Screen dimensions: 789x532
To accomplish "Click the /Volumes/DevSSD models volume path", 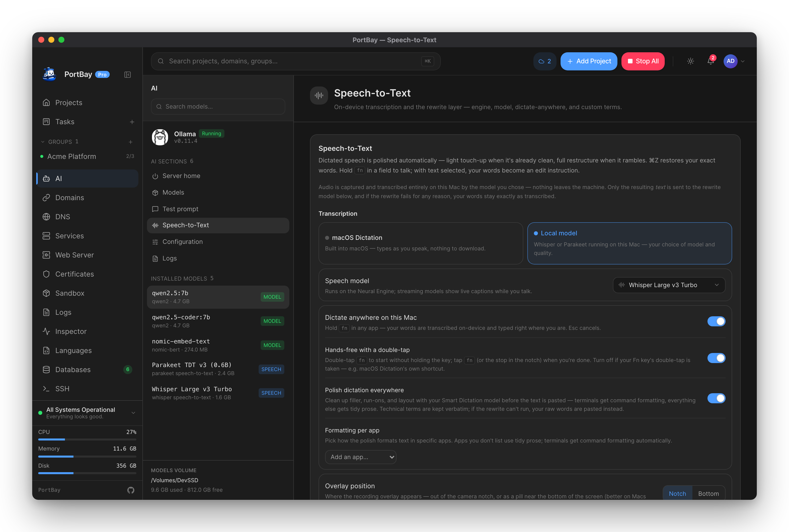I will click(175, 480).
